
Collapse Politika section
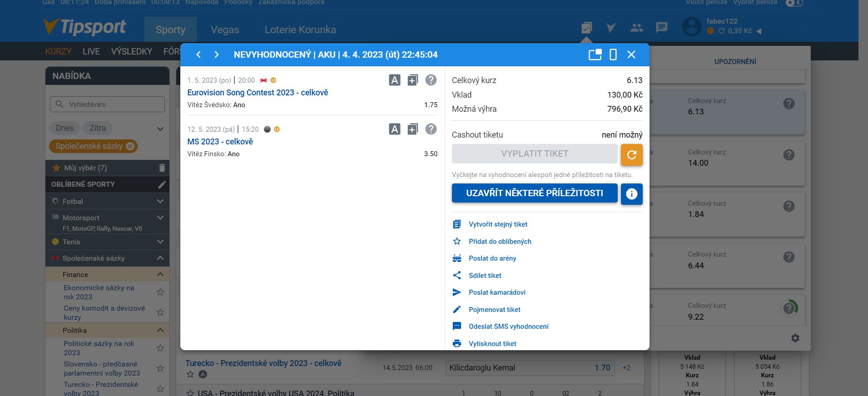160,330
